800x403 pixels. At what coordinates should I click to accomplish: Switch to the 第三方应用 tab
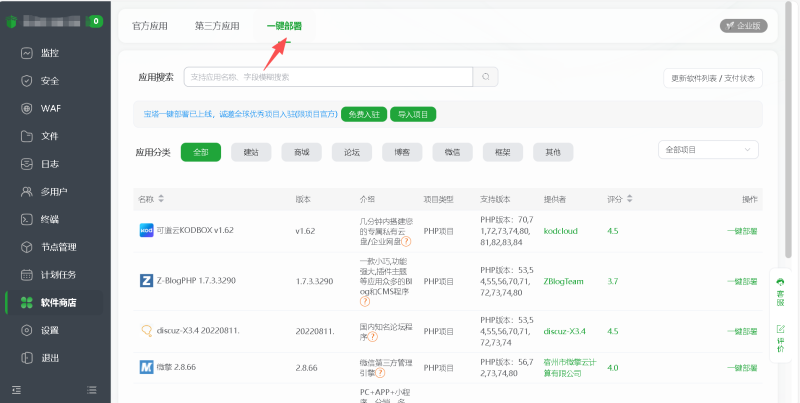[217, 26]
